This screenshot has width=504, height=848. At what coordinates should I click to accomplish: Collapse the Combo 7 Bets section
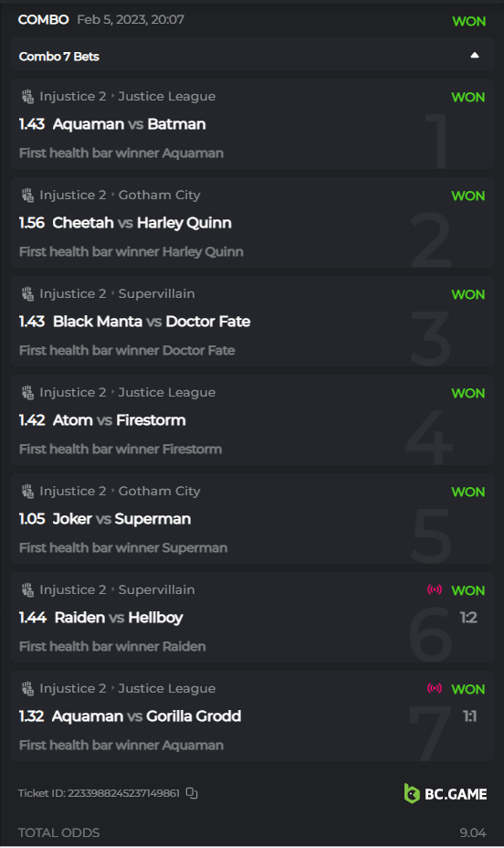point(474,55)
